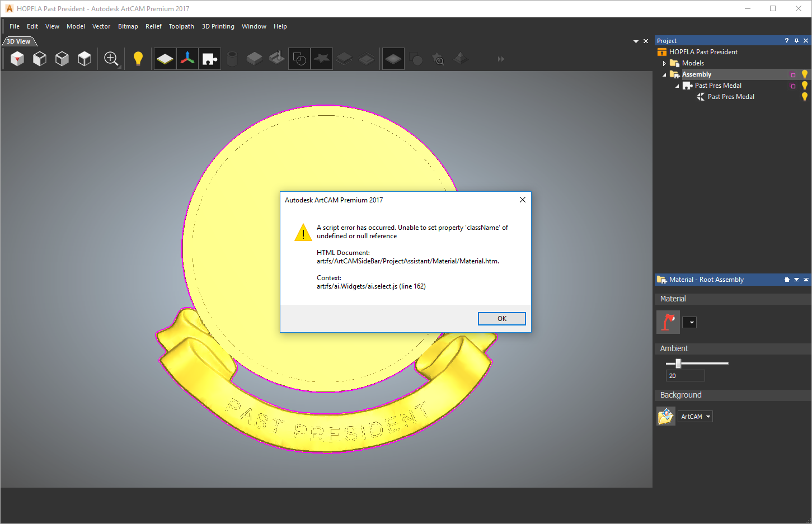
Task: Collapse the Assembly tree node
Action: pos(664,74)
